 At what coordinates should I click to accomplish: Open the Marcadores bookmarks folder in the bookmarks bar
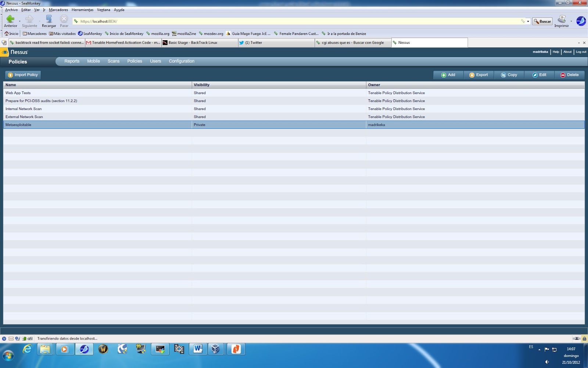(x=35, y=33)
